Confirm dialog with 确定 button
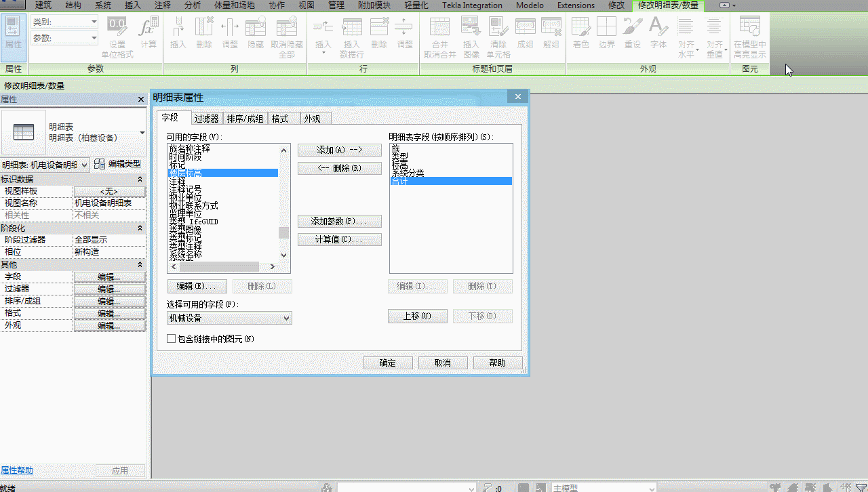 point(388,363)
